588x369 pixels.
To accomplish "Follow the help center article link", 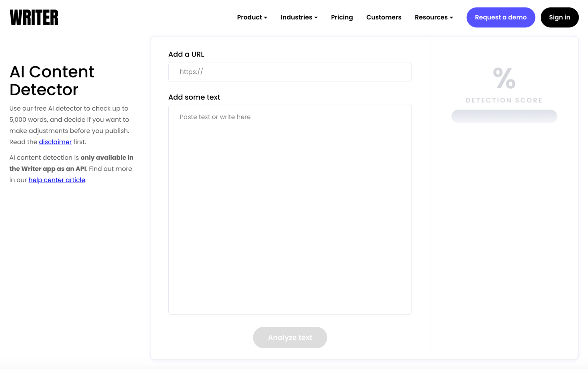I will (x=57, y=180).
